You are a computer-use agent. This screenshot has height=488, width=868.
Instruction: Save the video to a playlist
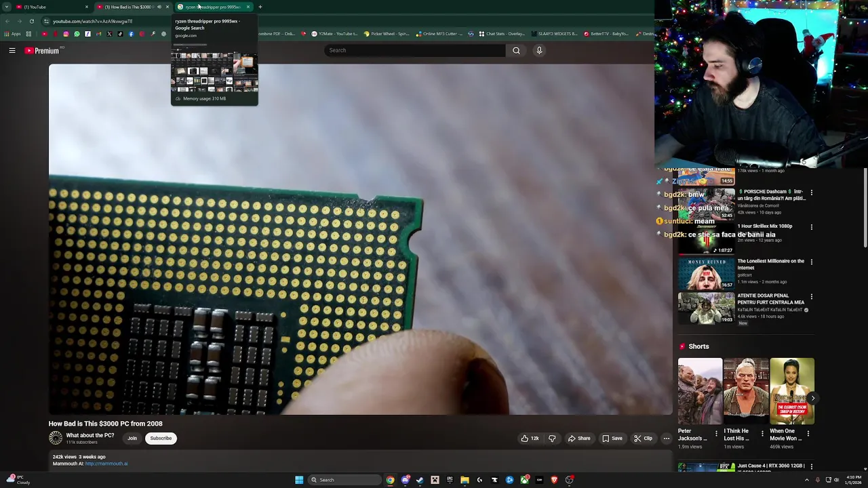612,439
